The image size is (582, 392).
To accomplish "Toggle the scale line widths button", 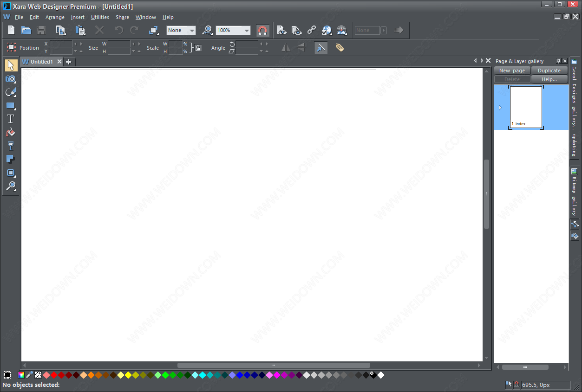I will click(x=320, y=48).
